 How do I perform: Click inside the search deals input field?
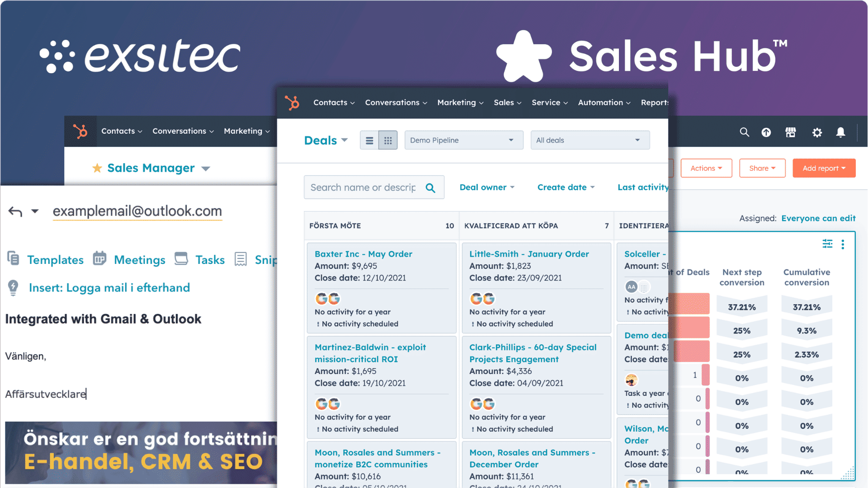[x=363, y=188]
